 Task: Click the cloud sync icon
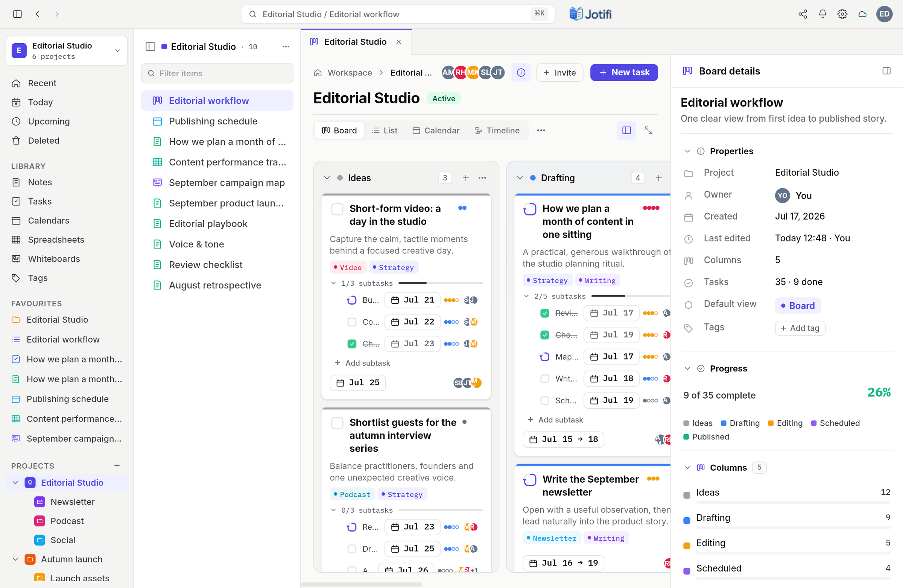[862, 14]
